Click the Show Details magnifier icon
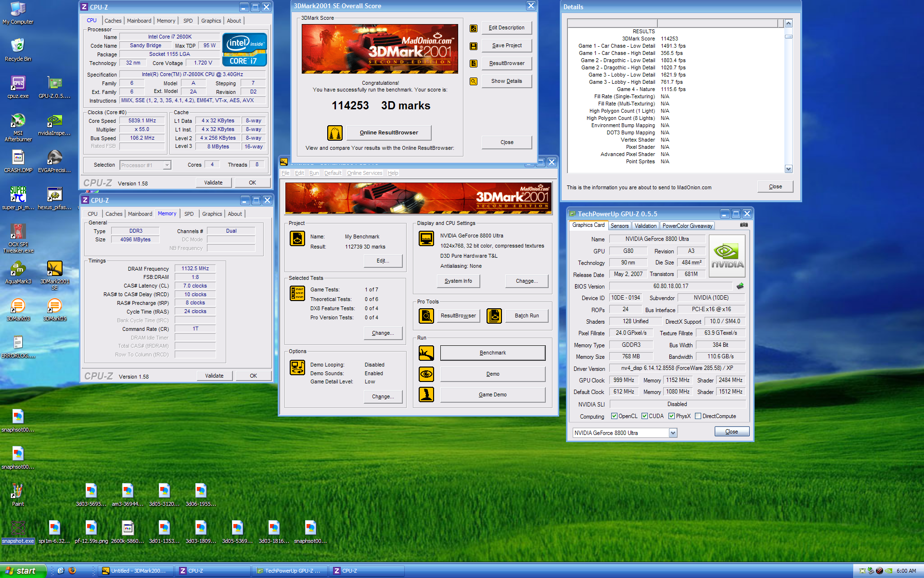Screen dimensions: 924x578 [474, 81]
